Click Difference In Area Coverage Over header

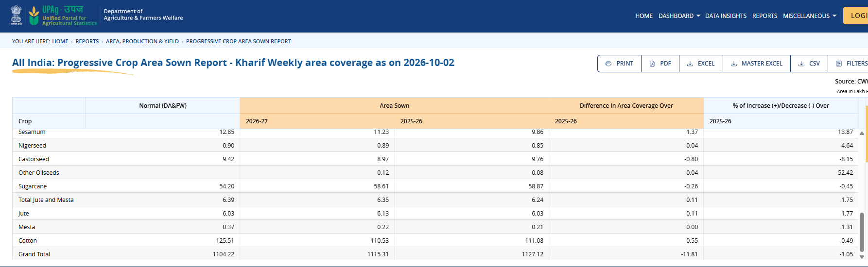(x=626, y=106)
